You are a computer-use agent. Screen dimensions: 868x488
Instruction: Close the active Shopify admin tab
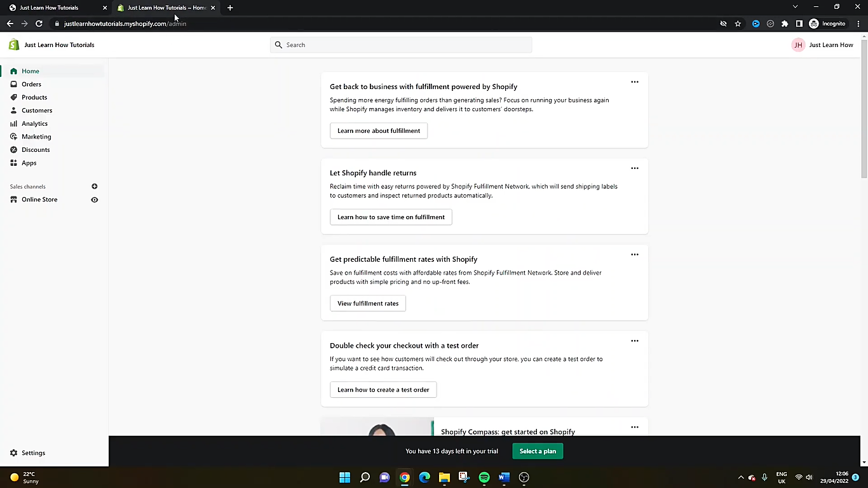213,8
